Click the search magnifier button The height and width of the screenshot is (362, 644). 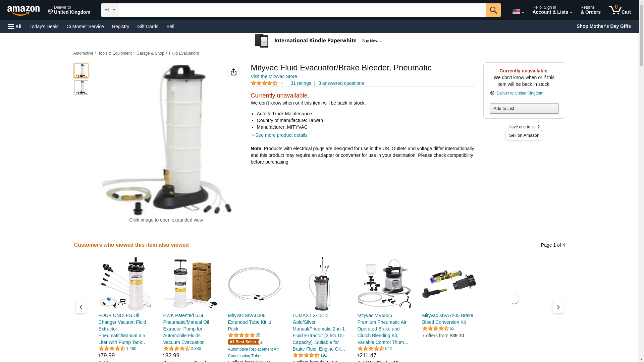click(493, 10)
